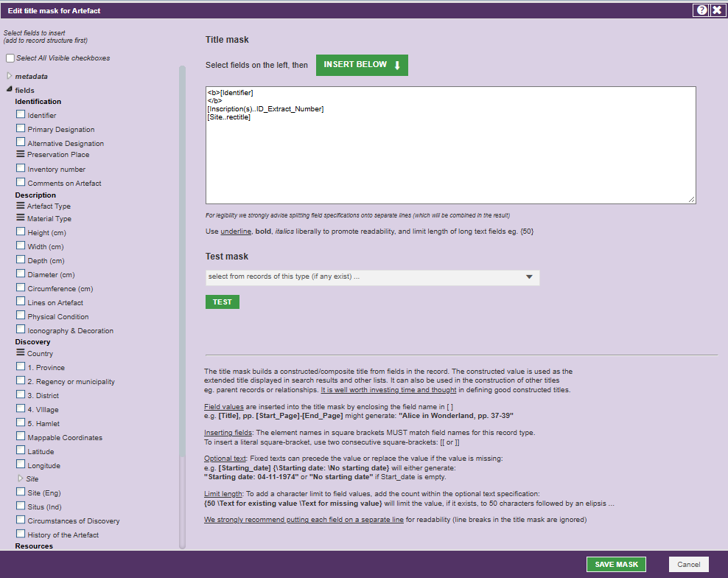
Task: Click the Material Type list icon
Action: pos(21,218)
